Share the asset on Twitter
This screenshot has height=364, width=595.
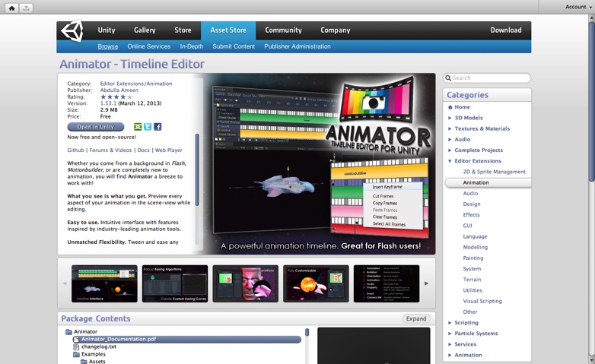[x=148, y=127]
